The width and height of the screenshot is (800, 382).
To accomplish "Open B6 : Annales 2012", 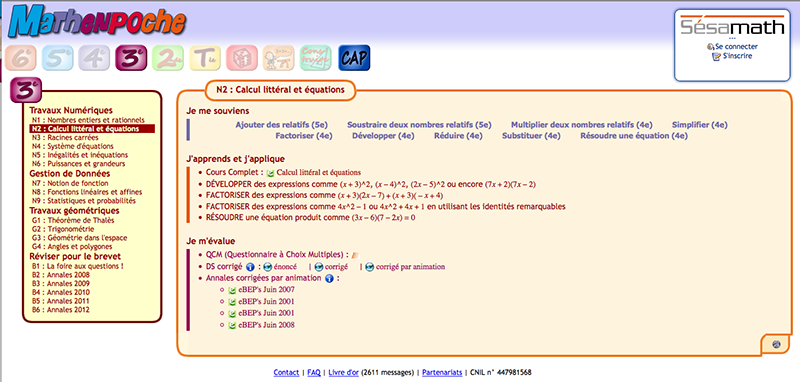I will [60, 310].
